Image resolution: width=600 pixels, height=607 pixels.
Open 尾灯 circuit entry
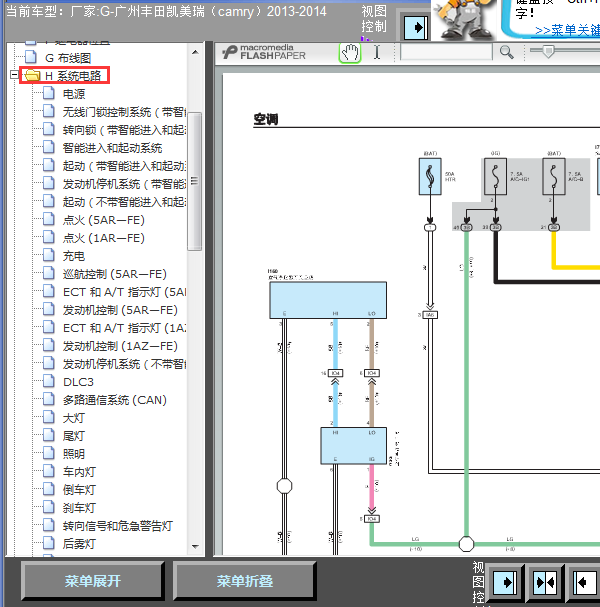pyautogui.click(x=74, y=436)
